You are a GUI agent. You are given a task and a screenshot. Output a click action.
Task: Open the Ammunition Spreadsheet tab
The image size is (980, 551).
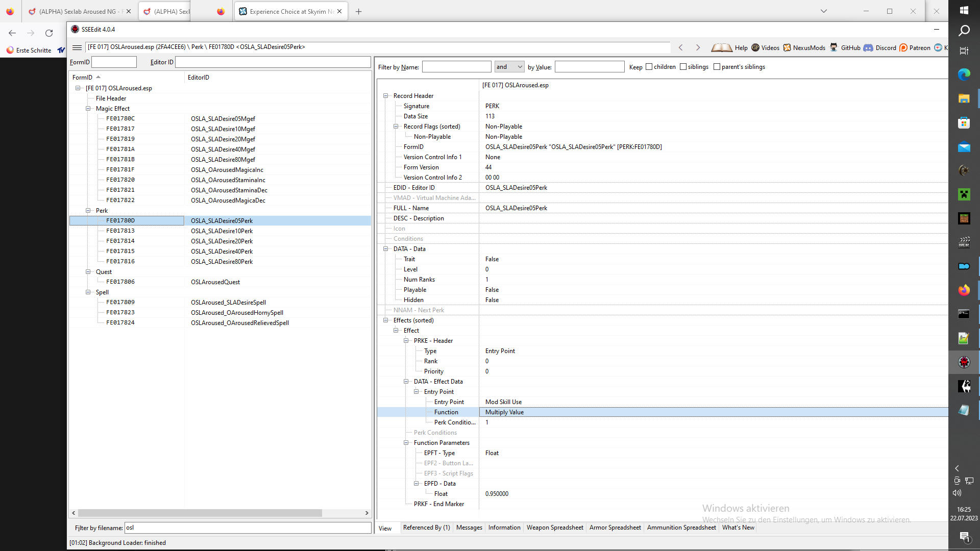click(x=681, y=528)
